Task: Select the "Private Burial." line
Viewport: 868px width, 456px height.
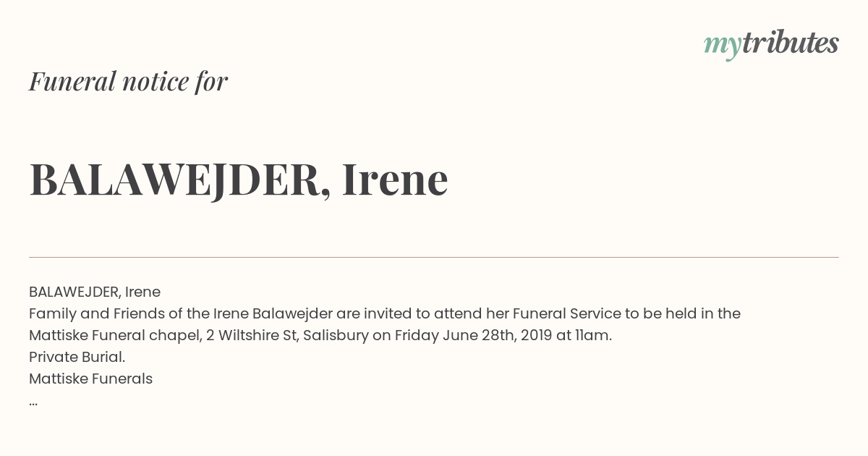Action: click(x=77, y=357)
